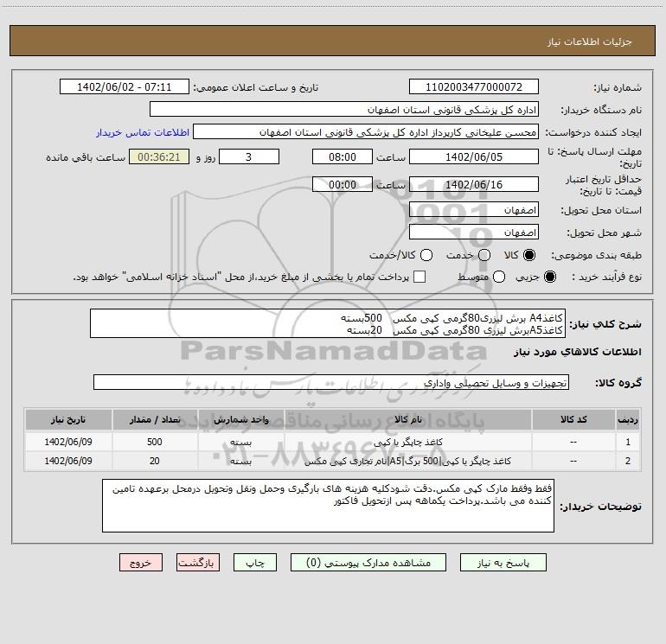The width and height of the screenshot is (666, 644).
Task: Click the چاپ print button
Action: pyautogui.click(x=255, y=563)
